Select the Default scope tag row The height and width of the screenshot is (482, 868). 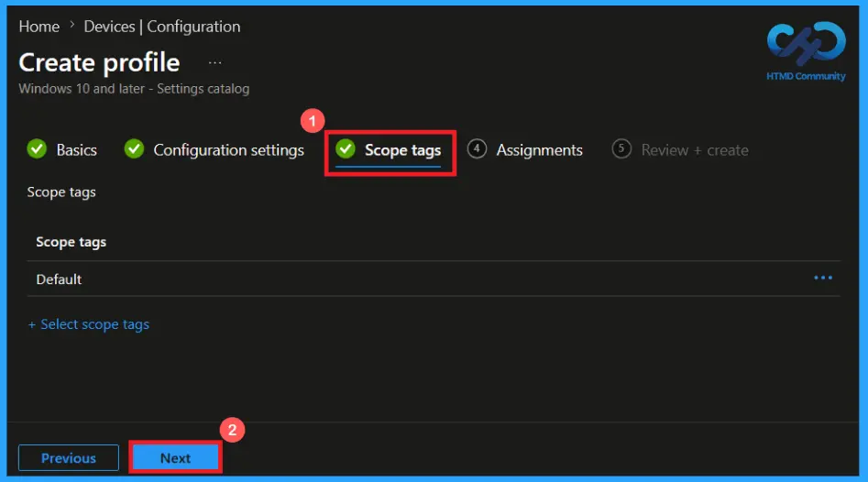point(434,279)
